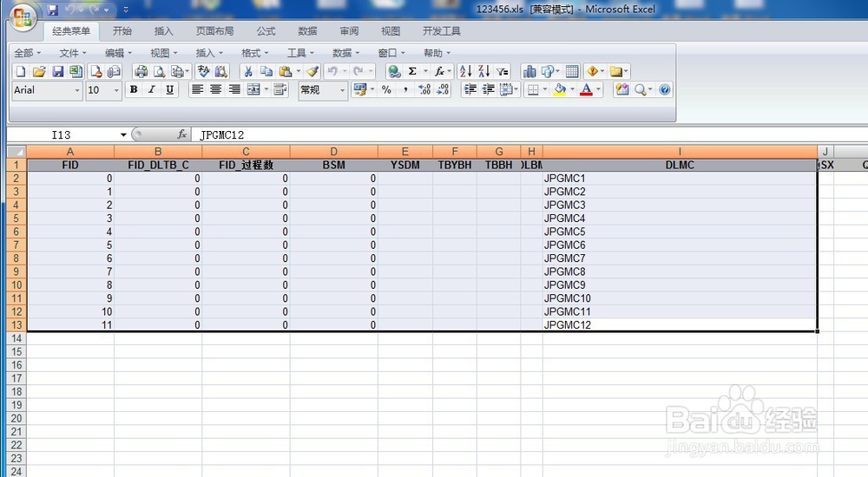The height and width of the screenshot is (477, 868).
Task: Click the Office Button orb
Action: [x=23, y=17]
